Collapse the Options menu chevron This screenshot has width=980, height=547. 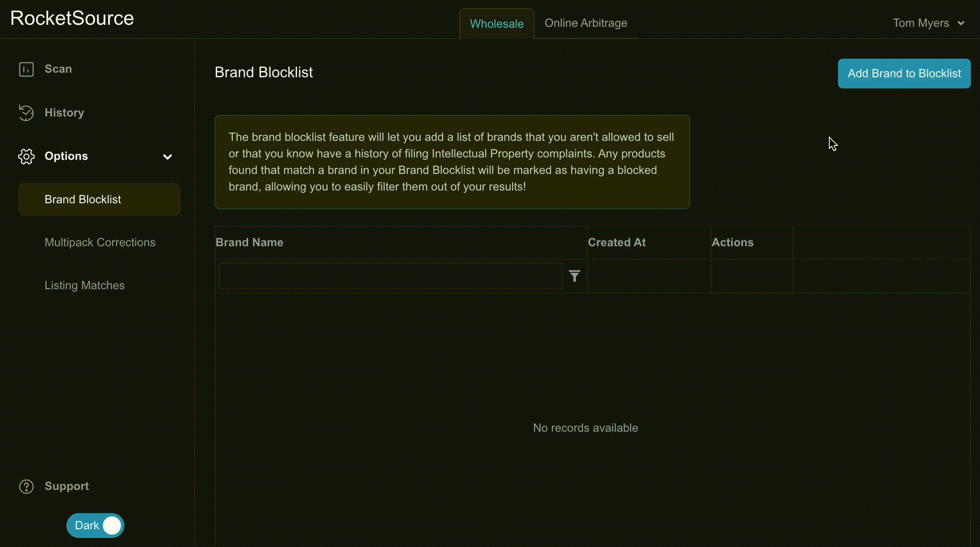pos(168,157)
